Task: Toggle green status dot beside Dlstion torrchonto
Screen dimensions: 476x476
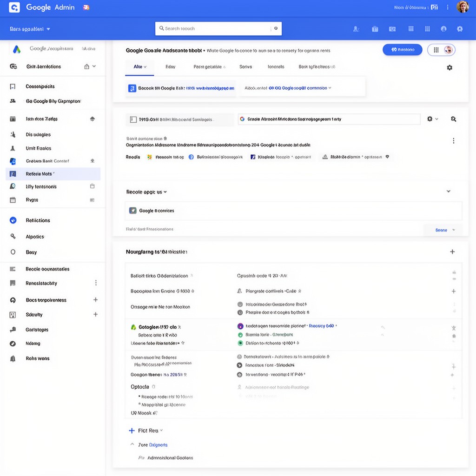Action: 240,343
